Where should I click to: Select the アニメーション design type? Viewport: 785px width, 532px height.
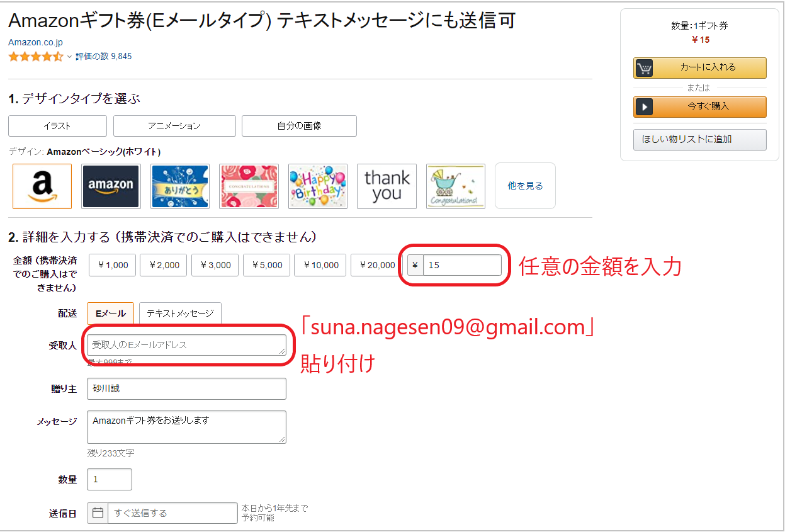[174, 126]
